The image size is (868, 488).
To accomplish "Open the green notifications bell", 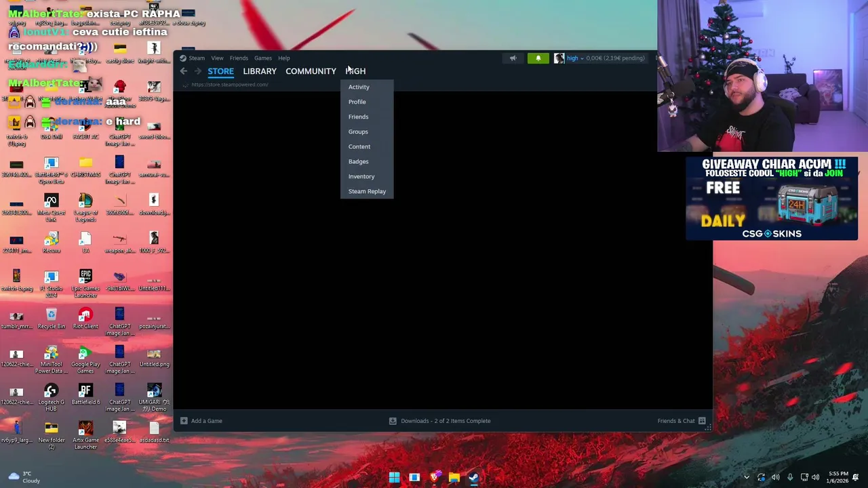I will point(538,58).
